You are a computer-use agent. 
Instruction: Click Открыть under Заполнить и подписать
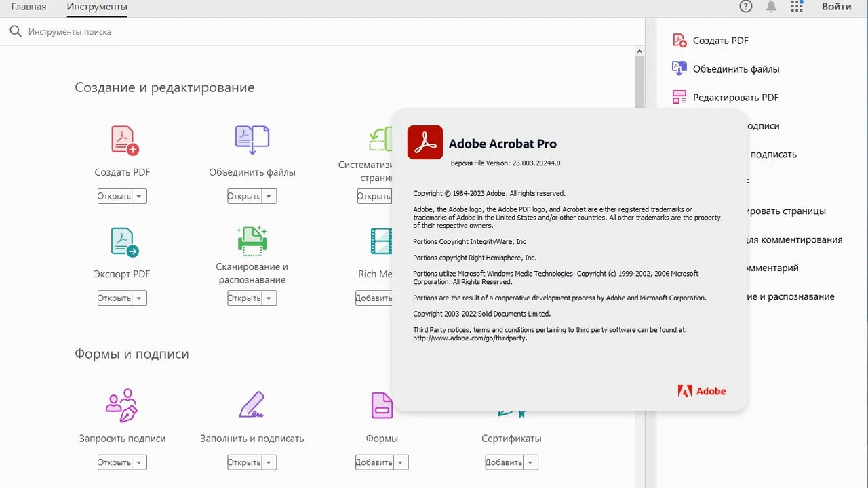pyautogui.click(x=245, y=463)
